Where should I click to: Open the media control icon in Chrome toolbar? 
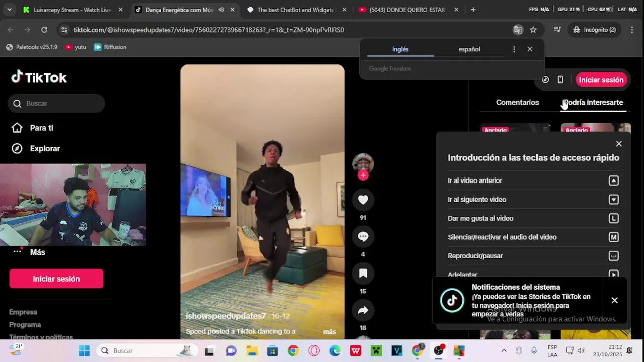(557, 30)
